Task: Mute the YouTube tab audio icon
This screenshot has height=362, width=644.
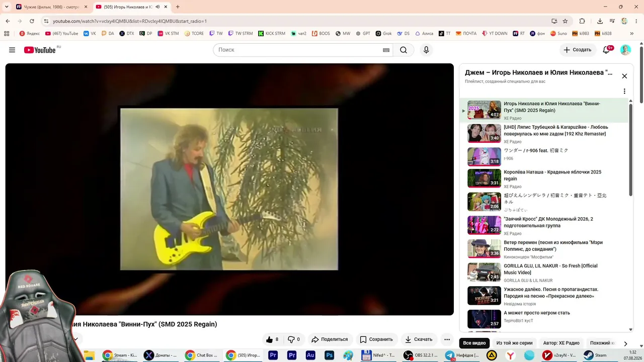Action: [x=158, y=7]
